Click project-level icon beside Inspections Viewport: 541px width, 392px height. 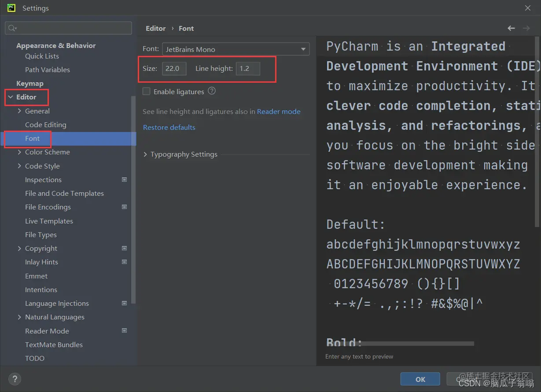[x=124, y=180]
